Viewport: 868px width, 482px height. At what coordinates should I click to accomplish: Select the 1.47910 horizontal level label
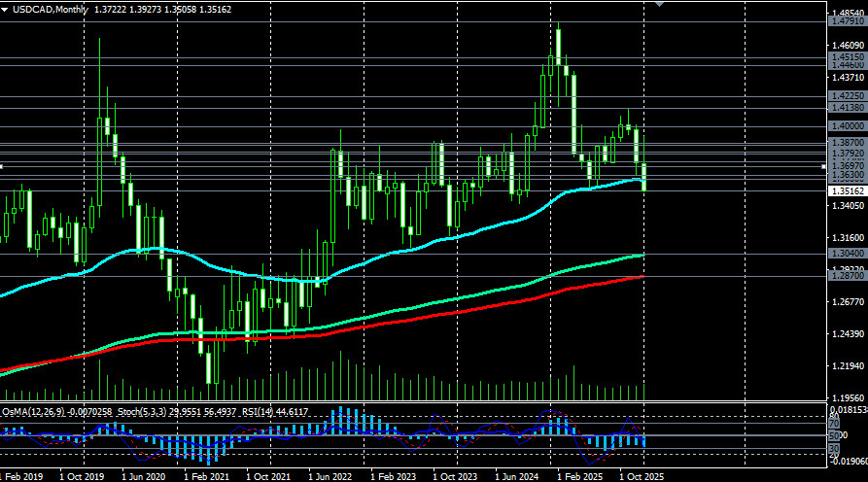(x=847, y=20)
